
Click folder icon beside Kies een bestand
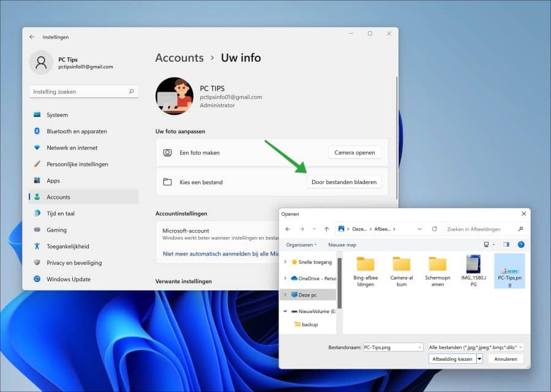(167, 182)
